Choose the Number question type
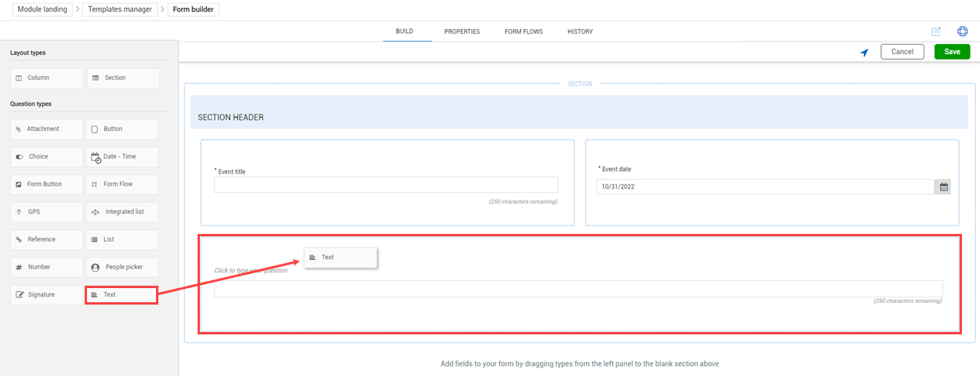980x376 pixels. [46, 267]
